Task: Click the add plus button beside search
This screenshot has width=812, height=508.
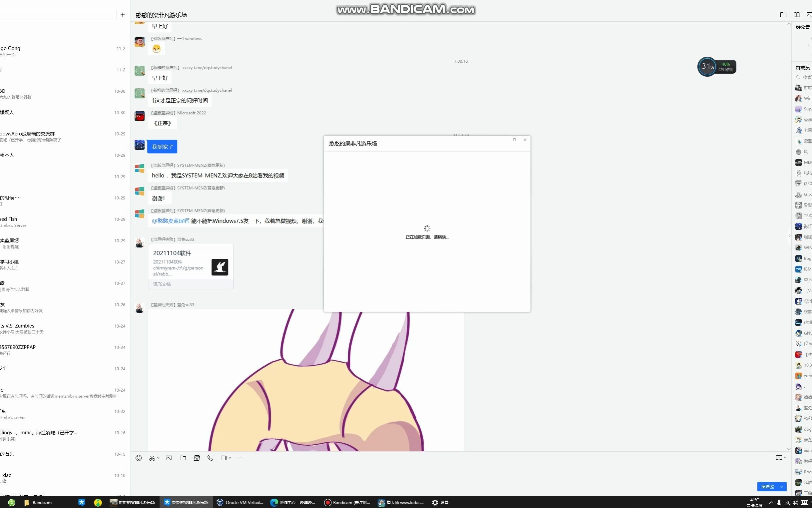Action: tap(123, 15)
